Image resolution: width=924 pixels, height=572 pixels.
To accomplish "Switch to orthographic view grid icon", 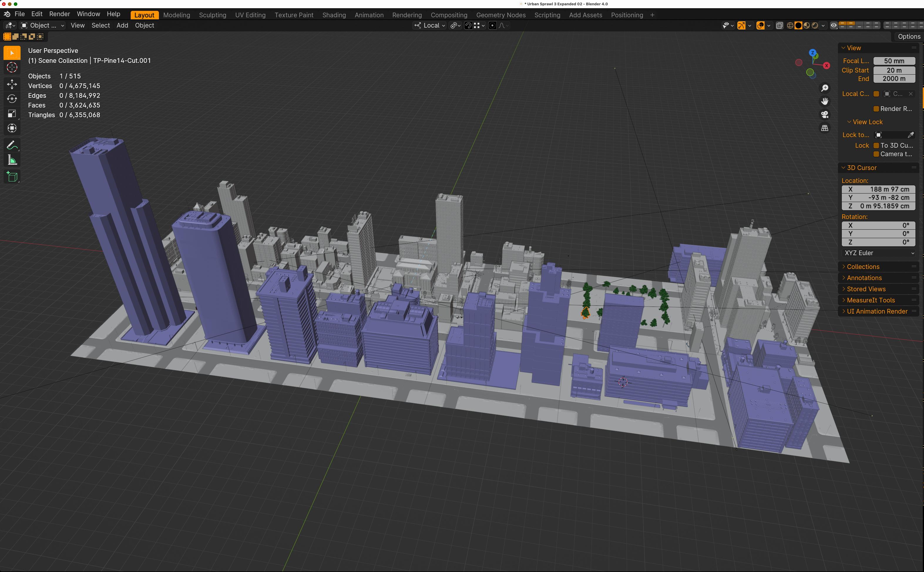I will point(824,128).
